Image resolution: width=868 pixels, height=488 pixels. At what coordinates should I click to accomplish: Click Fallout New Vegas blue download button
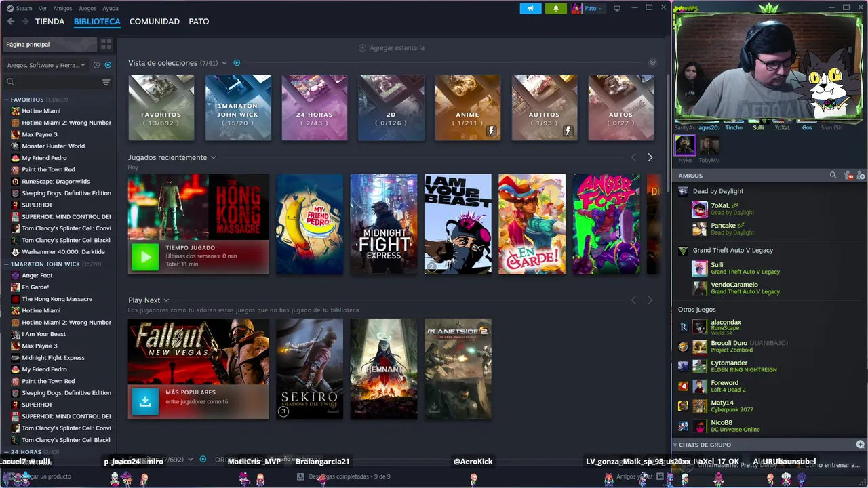coord(144,401)
